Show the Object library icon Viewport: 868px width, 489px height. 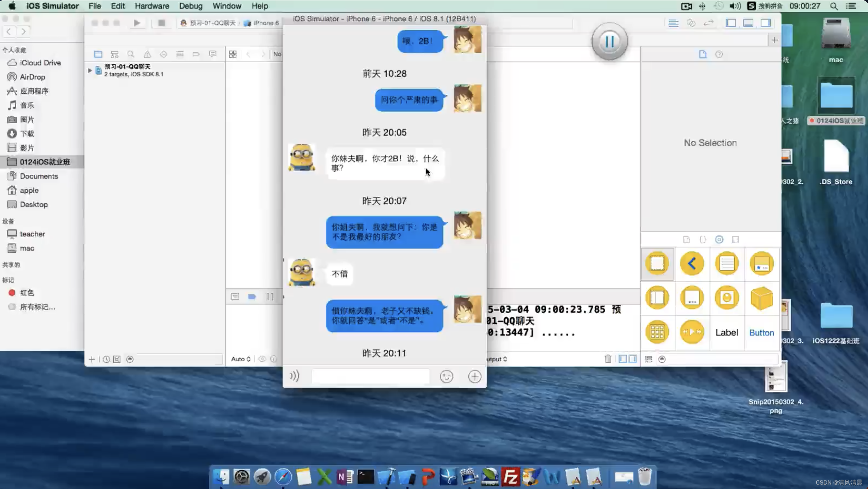[719, 239]
